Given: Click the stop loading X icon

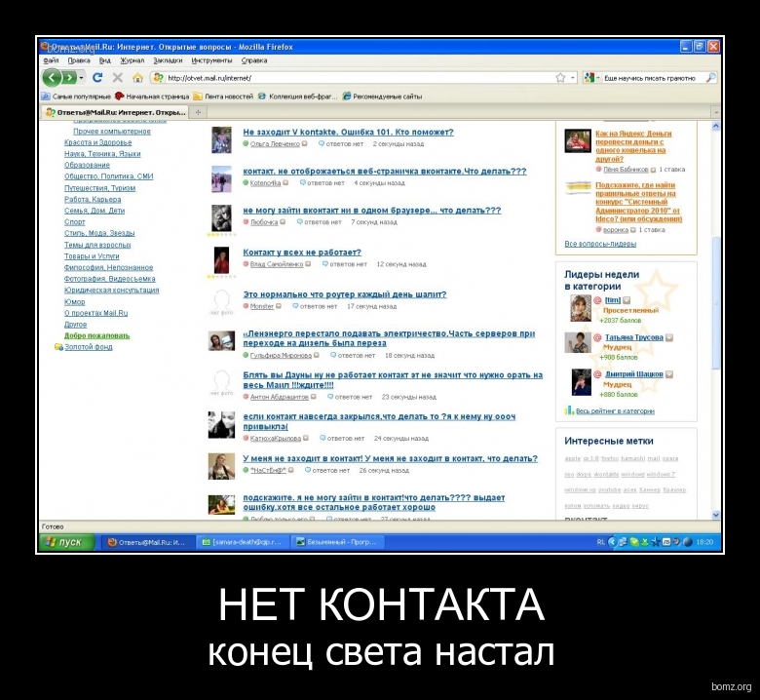Looking at the screenshot, I should [117, 78].
